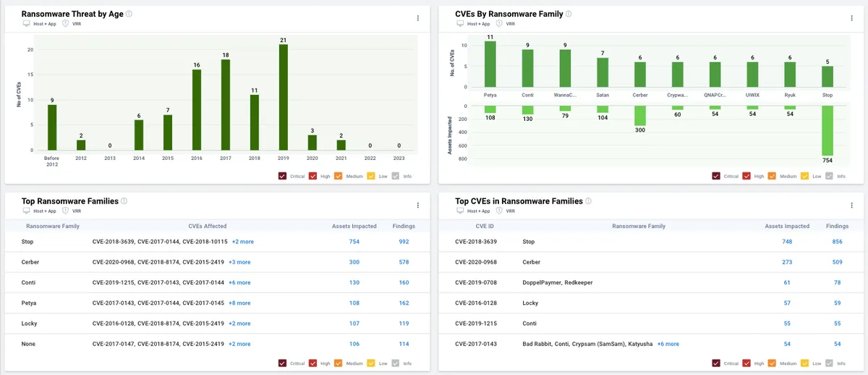Open the Top CVEs in Ransomware Families kebab menu

851,206
